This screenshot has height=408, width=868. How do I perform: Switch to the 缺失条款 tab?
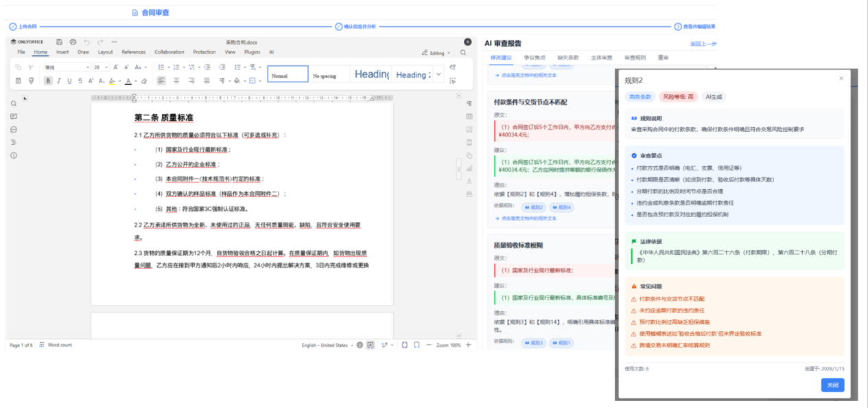pyautogui.click(x=568, y=58)
